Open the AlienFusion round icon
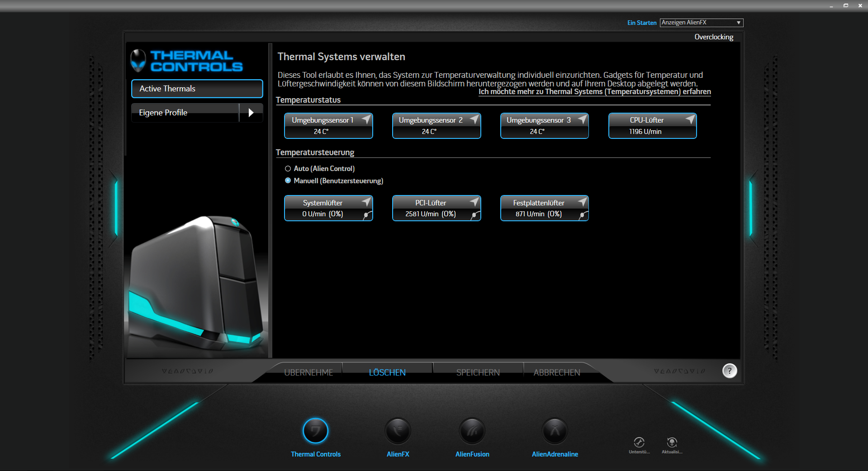This screenshot has width=868, height=471. pos(472,430)
